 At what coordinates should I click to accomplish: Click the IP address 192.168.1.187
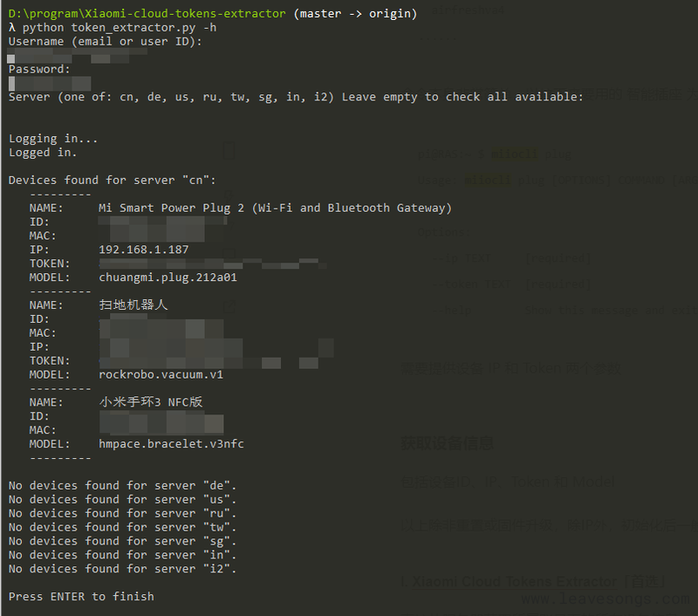pyautogui.click(x=143, y=250)
